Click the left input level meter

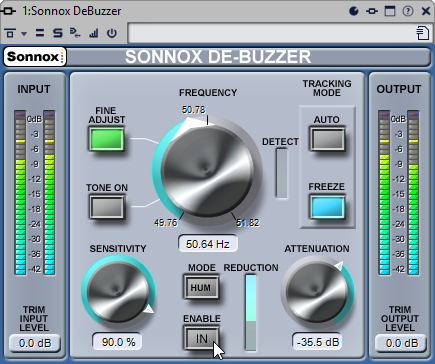[20, 193]
